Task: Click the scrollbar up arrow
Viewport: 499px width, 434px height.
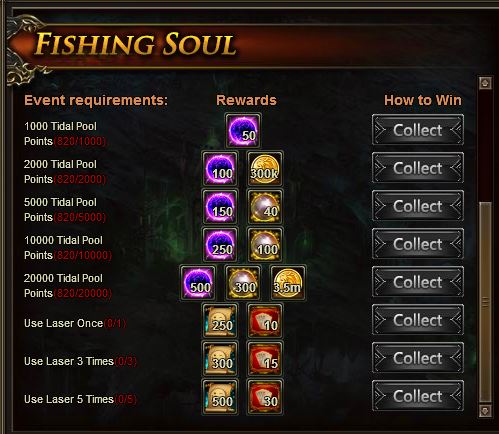Action: [x=485, y=83]
